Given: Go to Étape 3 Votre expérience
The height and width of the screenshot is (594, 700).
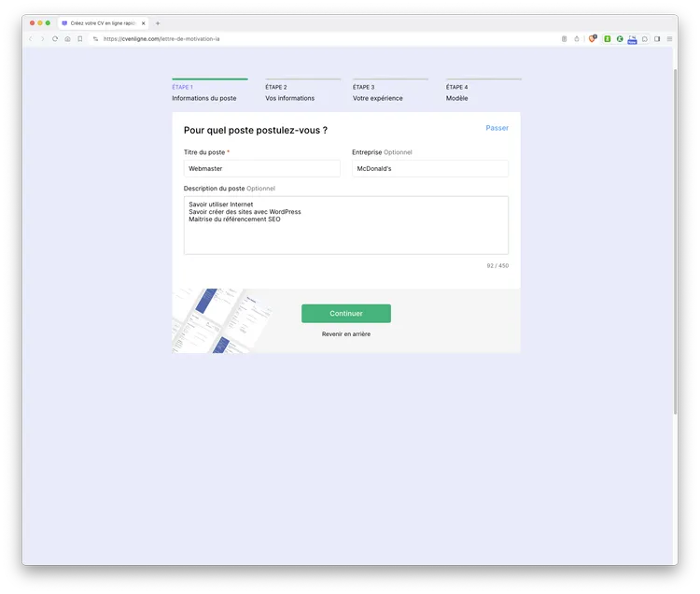Looking at the screenshot, I should pyautogui.click(x=390, y=91).
